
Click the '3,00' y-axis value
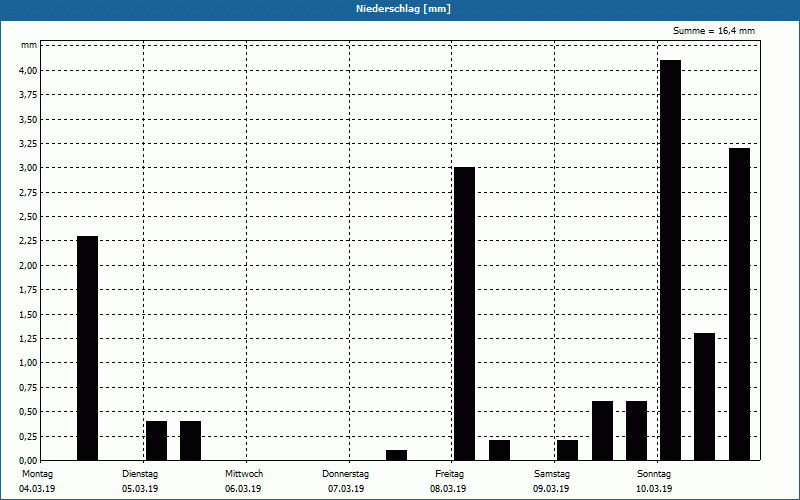29,168
